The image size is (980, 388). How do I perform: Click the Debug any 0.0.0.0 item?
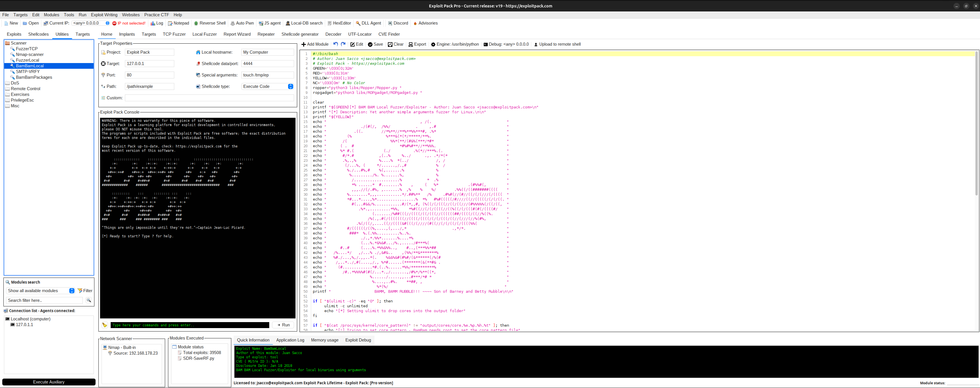(x=506, y=45)
